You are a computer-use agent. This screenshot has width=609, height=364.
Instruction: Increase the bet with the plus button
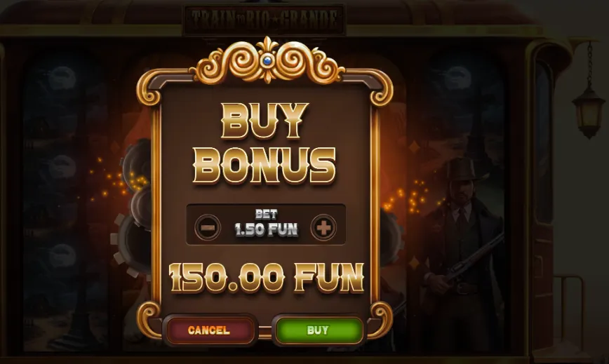pos(323,227)
